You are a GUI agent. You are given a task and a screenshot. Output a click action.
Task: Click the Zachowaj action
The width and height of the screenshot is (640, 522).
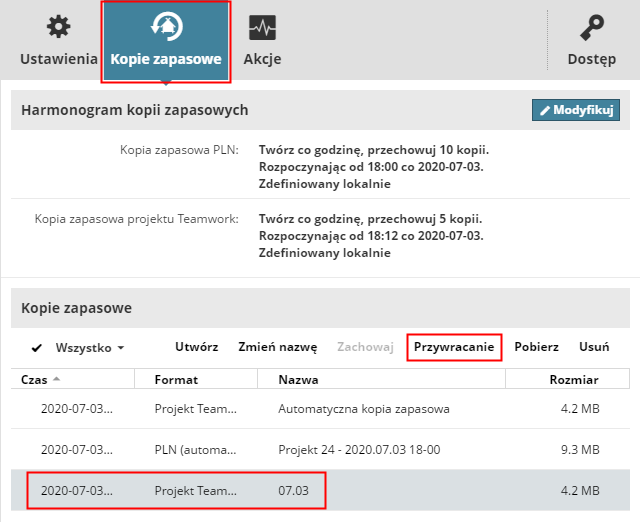(365, 347)
